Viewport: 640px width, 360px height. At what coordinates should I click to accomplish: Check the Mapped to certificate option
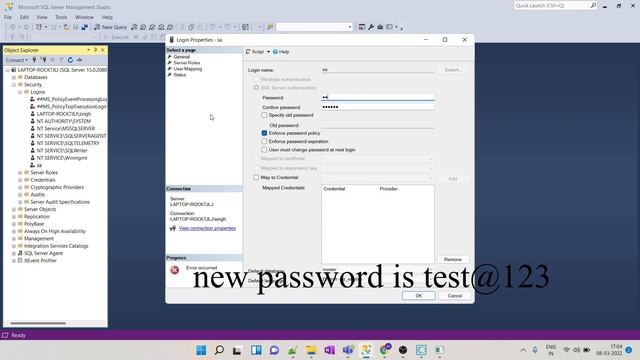point(256,158)
